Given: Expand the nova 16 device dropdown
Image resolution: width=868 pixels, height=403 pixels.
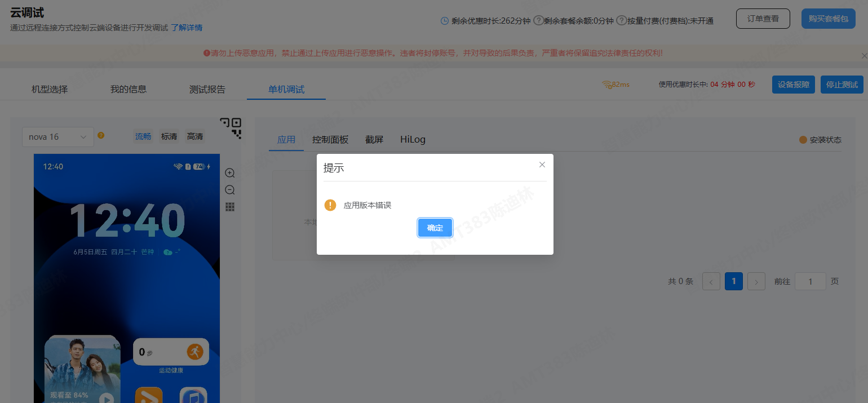Looking at the screenshot, I should click(x=58, y=136).
